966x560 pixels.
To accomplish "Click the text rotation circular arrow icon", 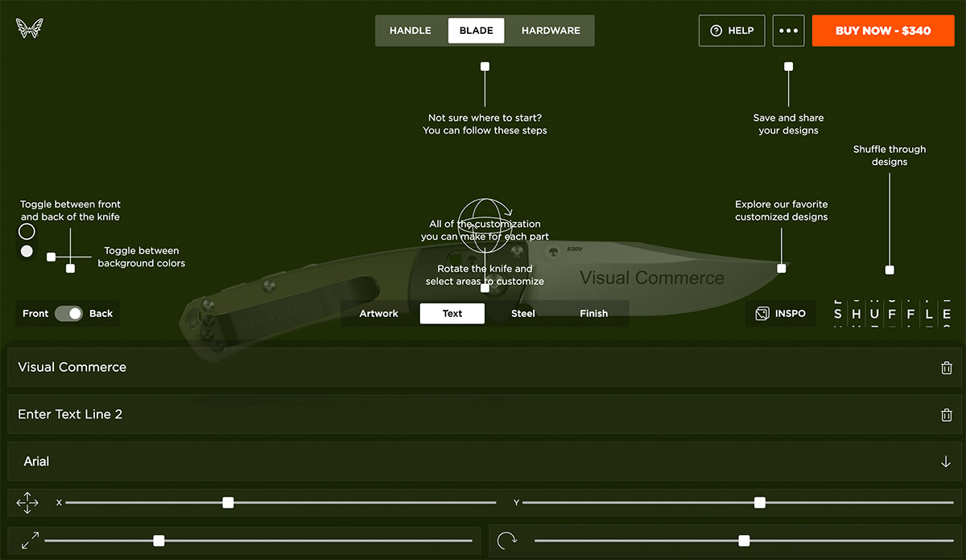I will pyautogui.click(x=507, y=541).
